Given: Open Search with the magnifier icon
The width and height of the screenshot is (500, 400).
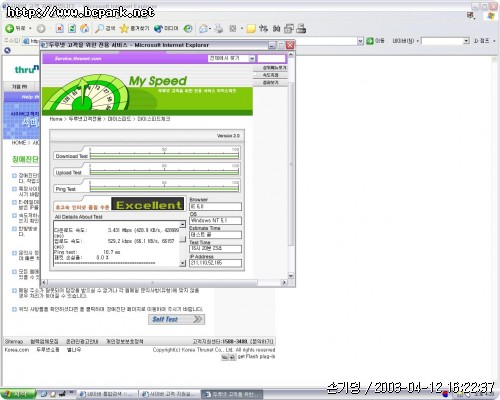Looking at the screenshot, I should [99, 29].
